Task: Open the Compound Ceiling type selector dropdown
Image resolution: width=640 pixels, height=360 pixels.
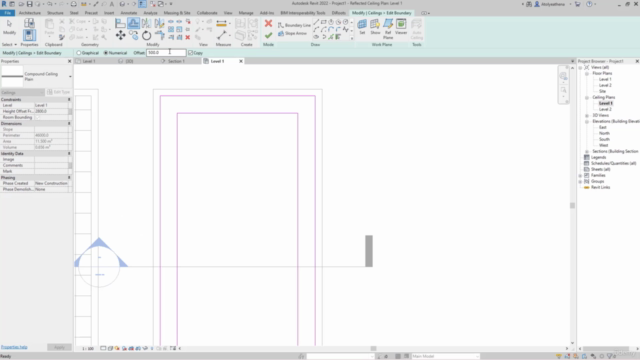Action: (70, 76)
